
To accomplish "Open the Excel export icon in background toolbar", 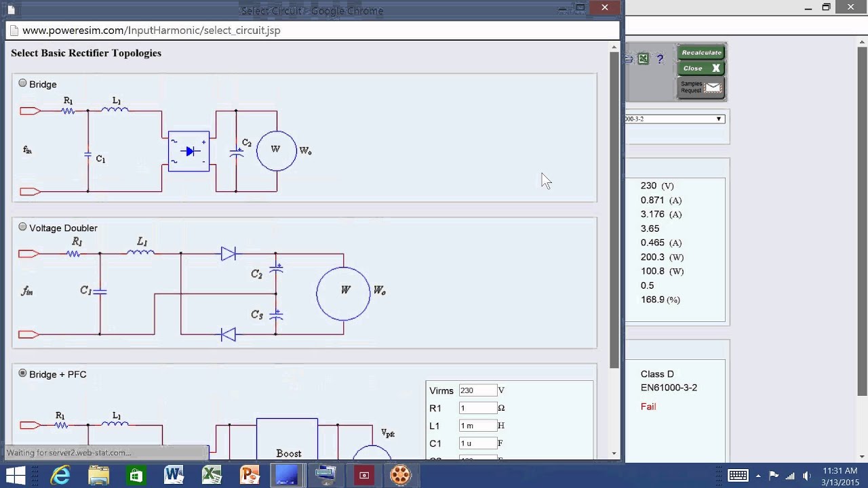I will 643,59.
